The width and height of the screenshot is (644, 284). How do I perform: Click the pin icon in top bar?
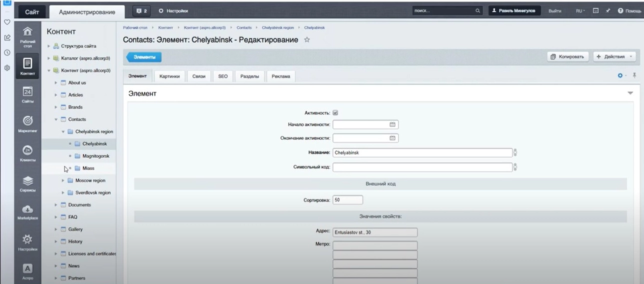coord(608,10)
